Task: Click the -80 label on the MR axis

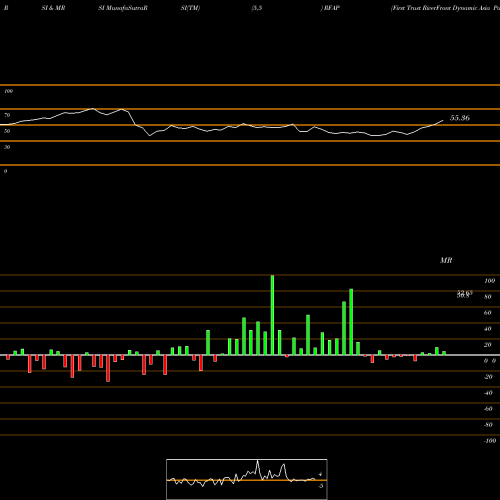Action: 488,425
